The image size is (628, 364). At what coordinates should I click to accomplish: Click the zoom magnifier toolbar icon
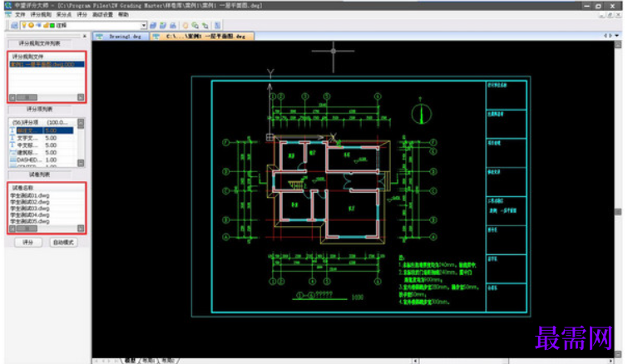pyautogui.click(x=195, y=26)
